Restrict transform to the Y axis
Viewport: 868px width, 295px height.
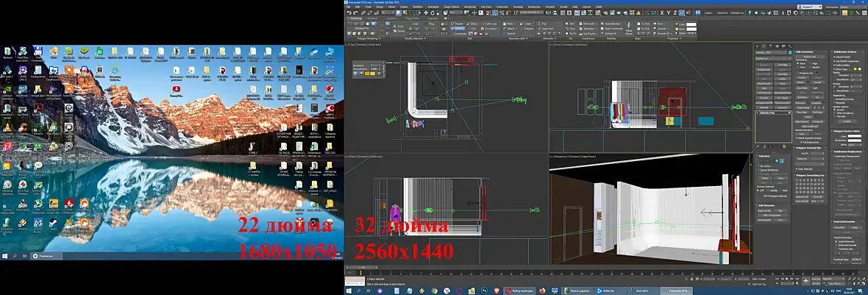pos(668,13)
